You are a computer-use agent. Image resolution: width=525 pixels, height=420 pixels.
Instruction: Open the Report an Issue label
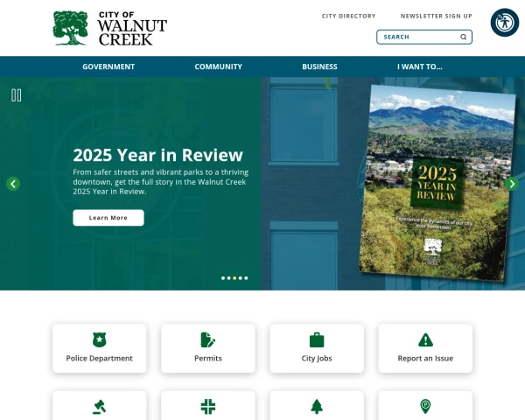click(x=425, y=359)
